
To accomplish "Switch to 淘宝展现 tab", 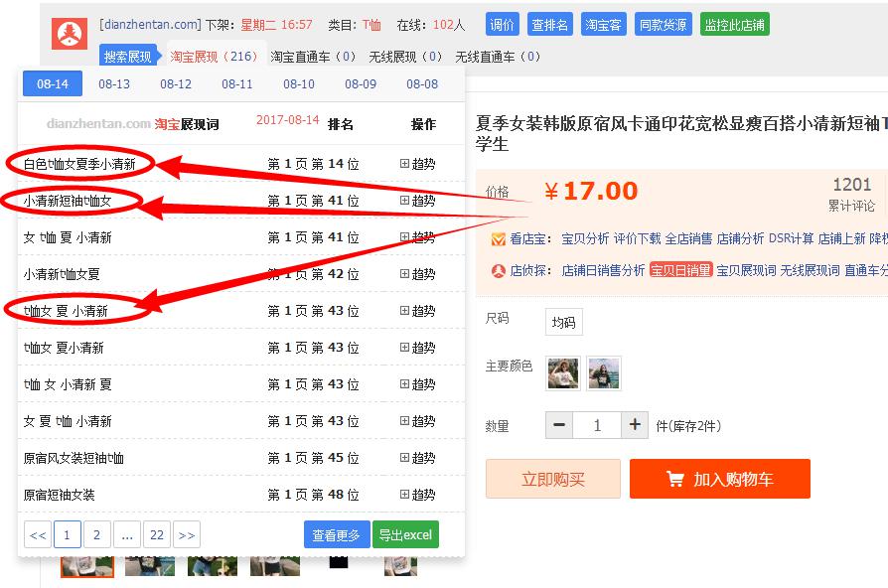I will tap(213, 57).
